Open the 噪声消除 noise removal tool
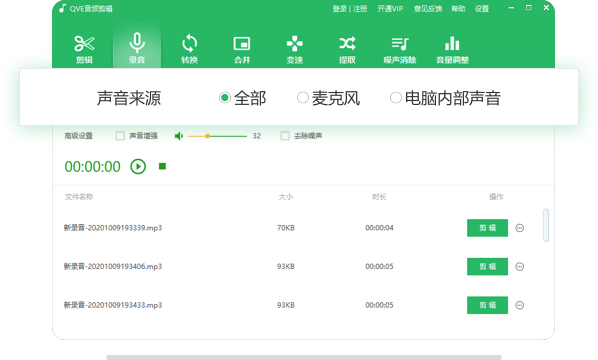Screen dimensions: 598x360 point(400,49)
